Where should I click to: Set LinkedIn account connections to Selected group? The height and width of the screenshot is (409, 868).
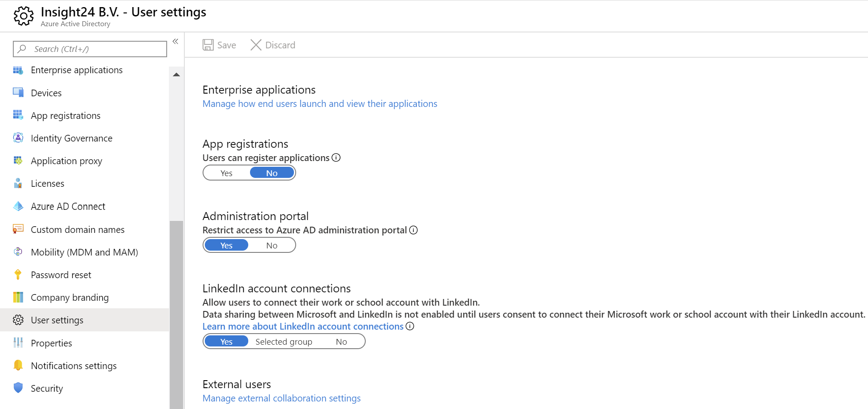(x=284, y=341)
